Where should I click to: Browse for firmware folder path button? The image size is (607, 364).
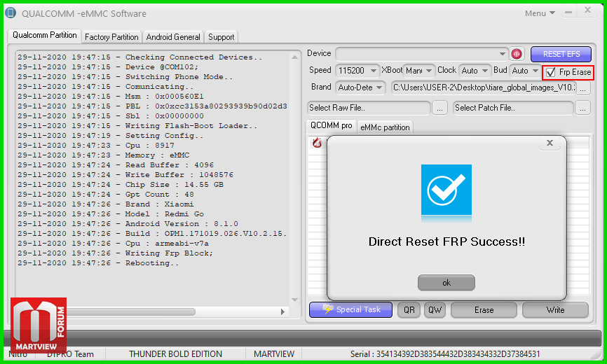pyautogui.click(x=583, y=87)
